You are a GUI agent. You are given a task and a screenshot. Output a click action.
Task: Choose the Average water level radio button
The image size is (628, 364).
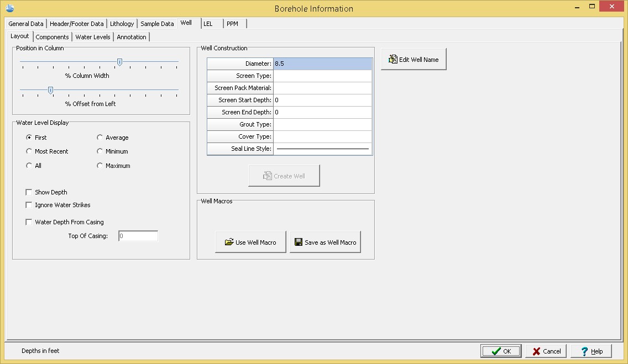100,138
